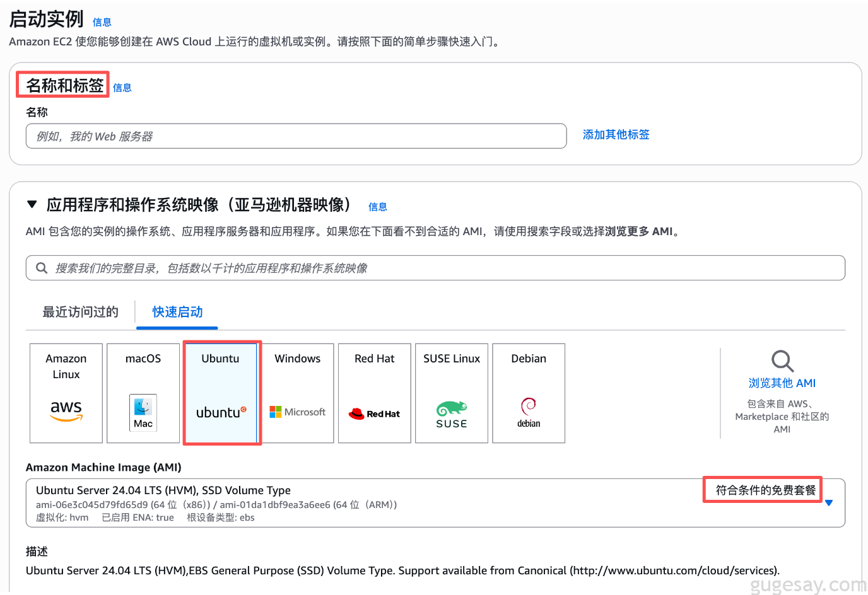This screenshot has width=868, height=595.
Task: Click 信息 link next to 名称和标签
Action: click(x=122, y=88)
